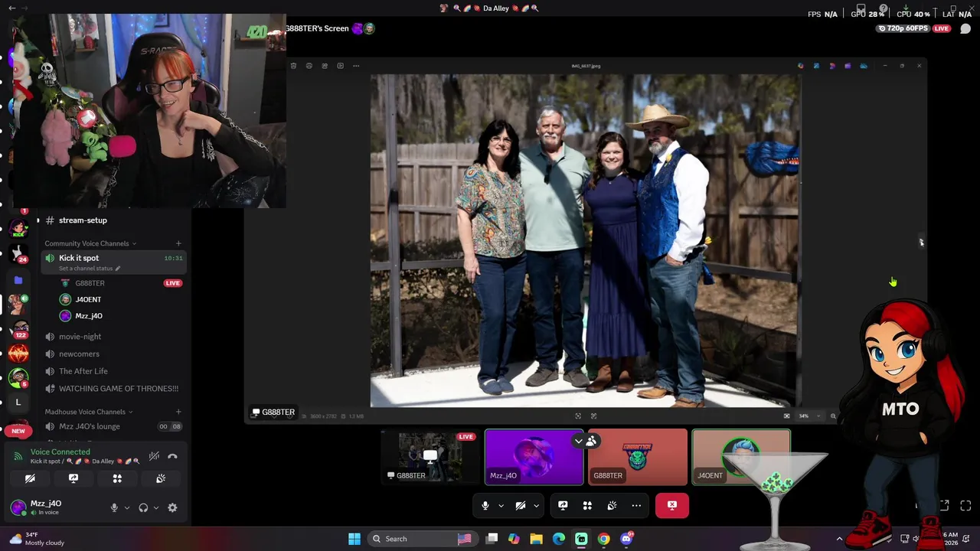Open server with 122 badge
This screenshot has height=551, width=980.
(x=19, y=329)
